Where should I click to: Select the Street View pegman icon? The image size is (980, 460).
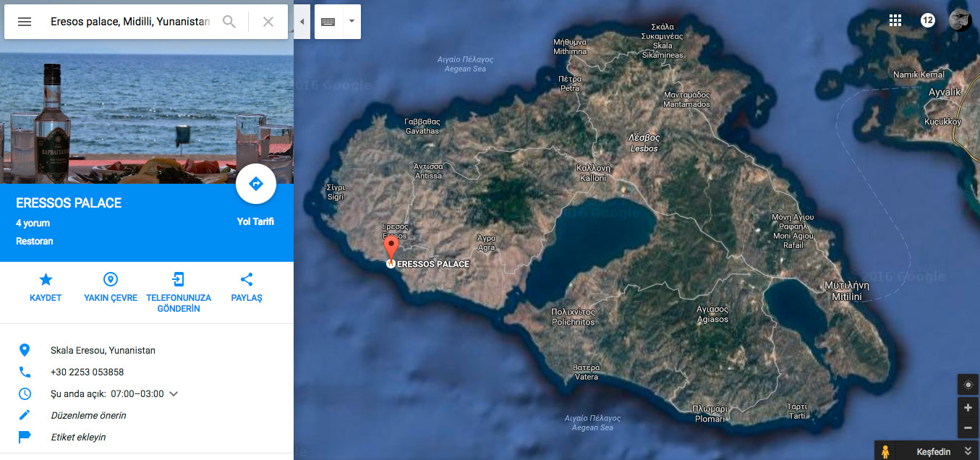(885, 451)
